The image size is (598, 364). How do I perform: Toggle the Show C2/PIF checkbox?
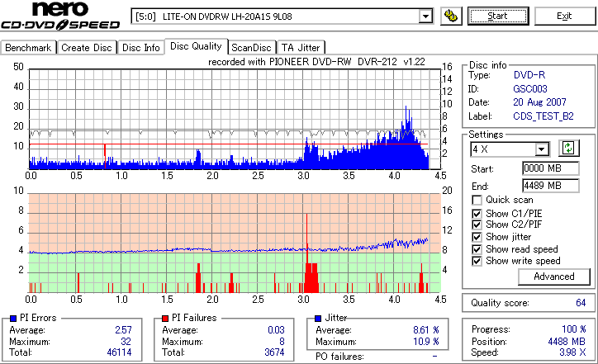tap(477, 225)
